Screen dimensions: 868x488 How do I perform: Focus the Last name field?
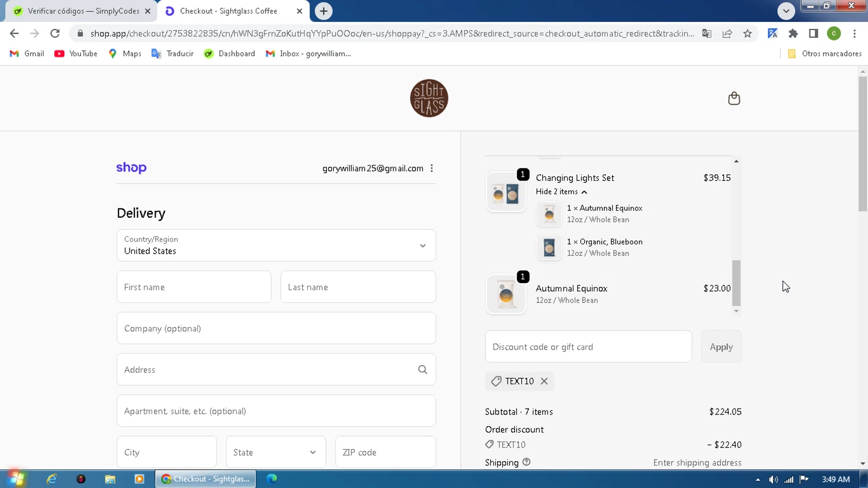(x=358, y=287)
